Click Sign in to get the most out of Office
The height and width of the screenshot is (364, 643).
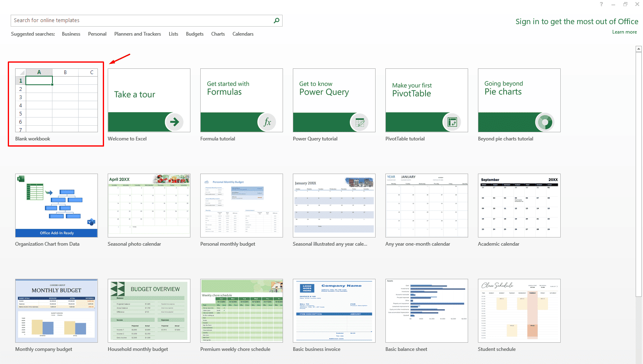pos(577,22)
